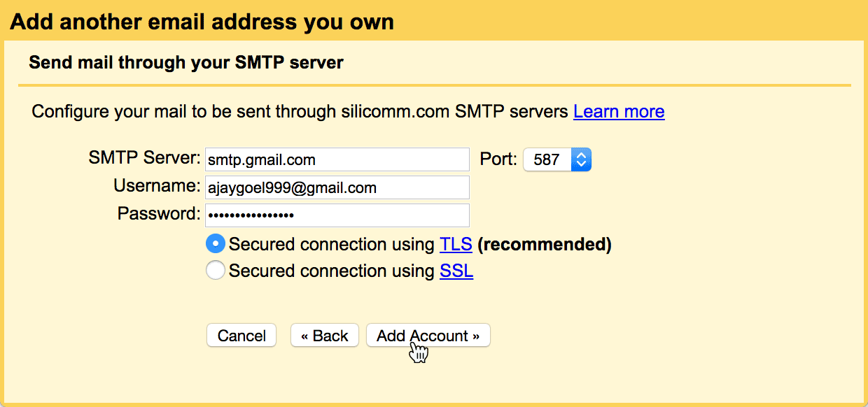Click the "Configure your mail" description text
This screenshot has width=868, height=407.
point(300,112)
